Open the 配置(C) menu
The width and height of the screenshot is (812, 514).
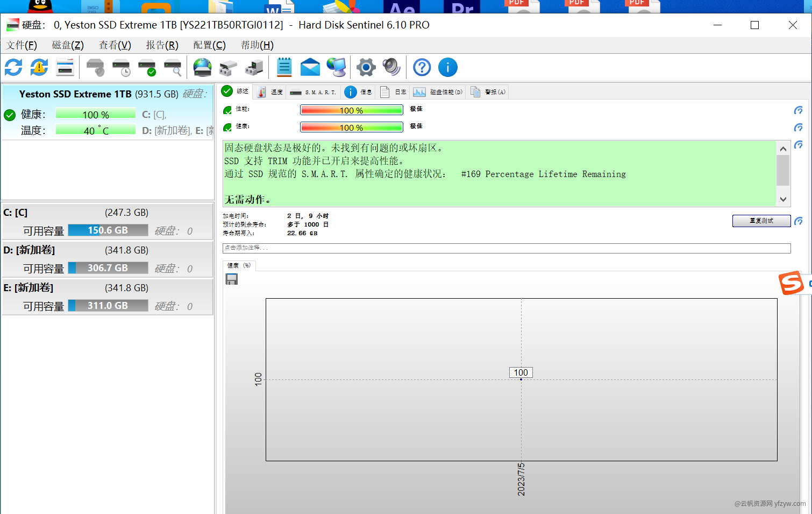pyautogui.click(x=210, y=45)
